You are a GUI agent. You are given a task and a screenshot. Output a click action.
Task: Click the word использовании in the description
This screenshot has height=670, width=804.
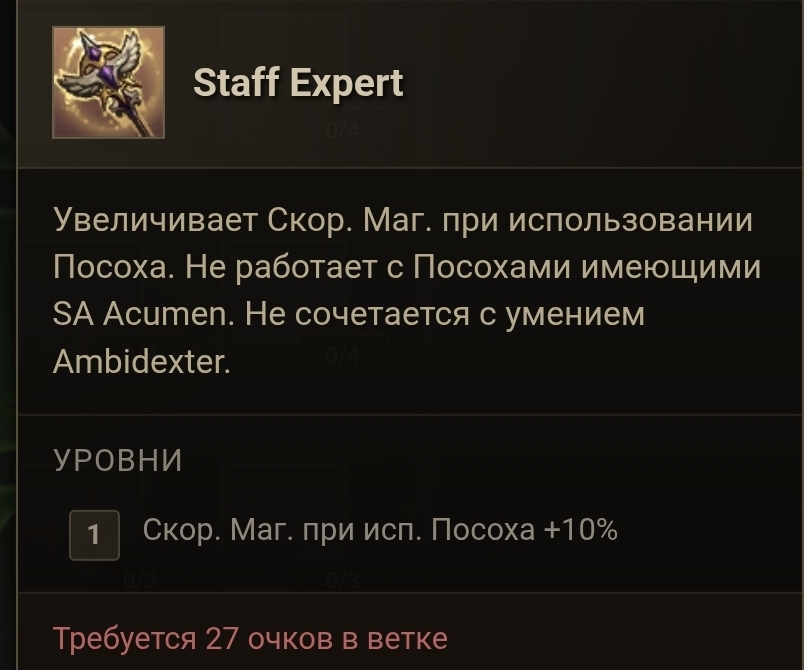click(x=631, y=220)
